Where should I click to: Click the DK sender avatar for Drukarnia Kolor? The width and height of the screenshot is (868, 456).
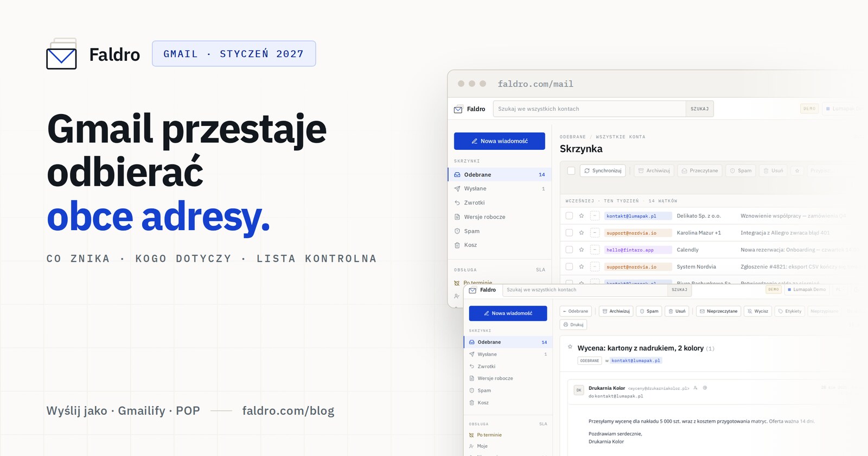[579, 390]
